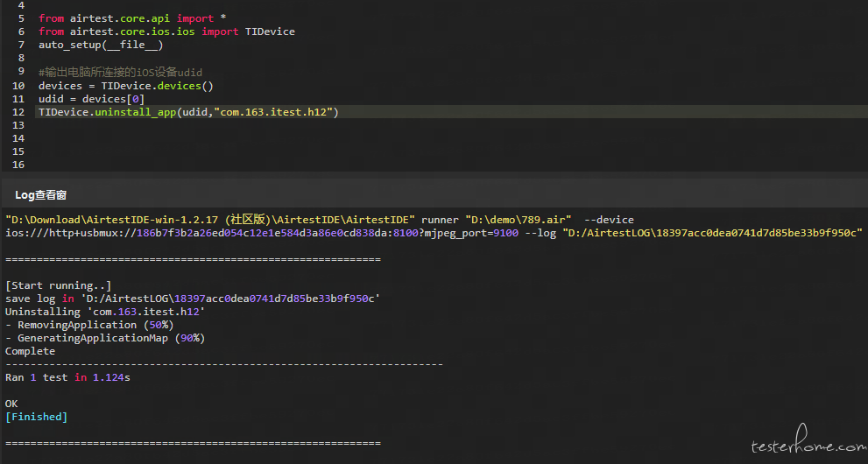Click the Uninstalling 'com.163.itest.h12' log line

click(105, 312)
